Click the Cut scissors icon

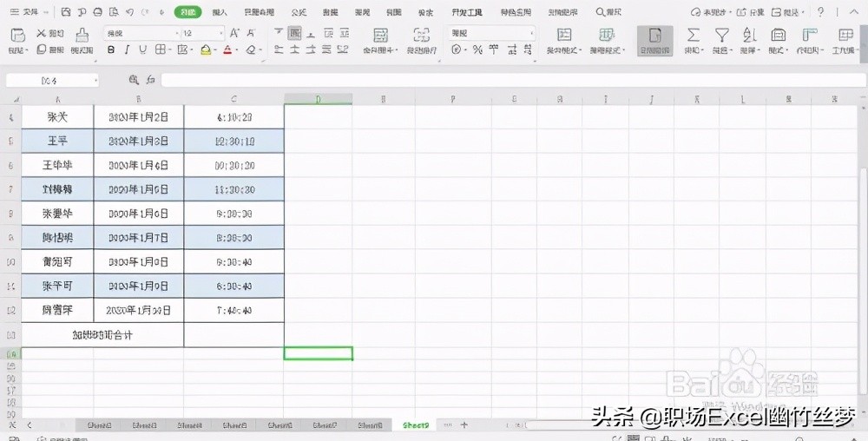[42, 34]
